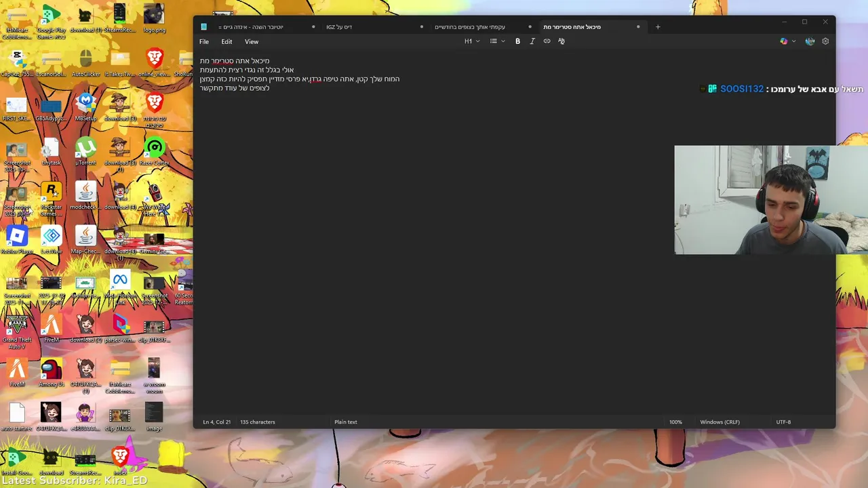Click the Notepad app icon in title bar

coord(203,27)
